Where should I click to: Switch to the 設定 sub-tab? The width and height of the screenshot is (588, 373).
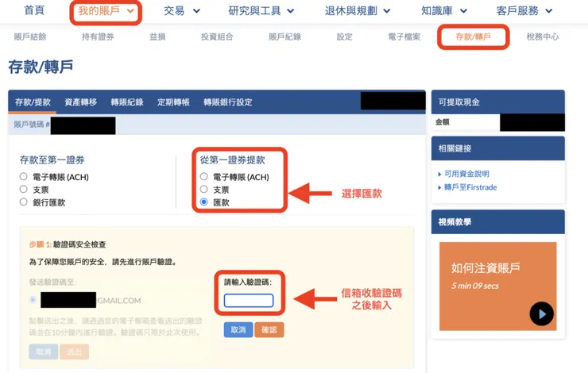coord(345,37)
